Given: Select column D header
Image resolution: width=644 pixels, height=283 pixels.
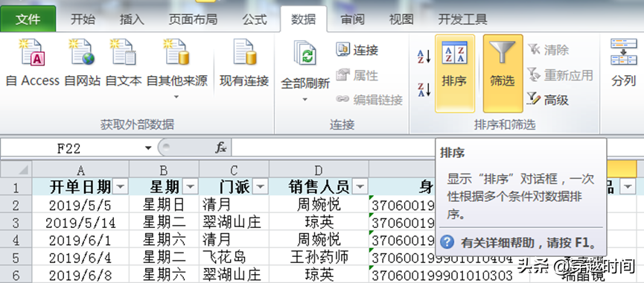Looking at the screenshot, I should [x=319, y=169].
